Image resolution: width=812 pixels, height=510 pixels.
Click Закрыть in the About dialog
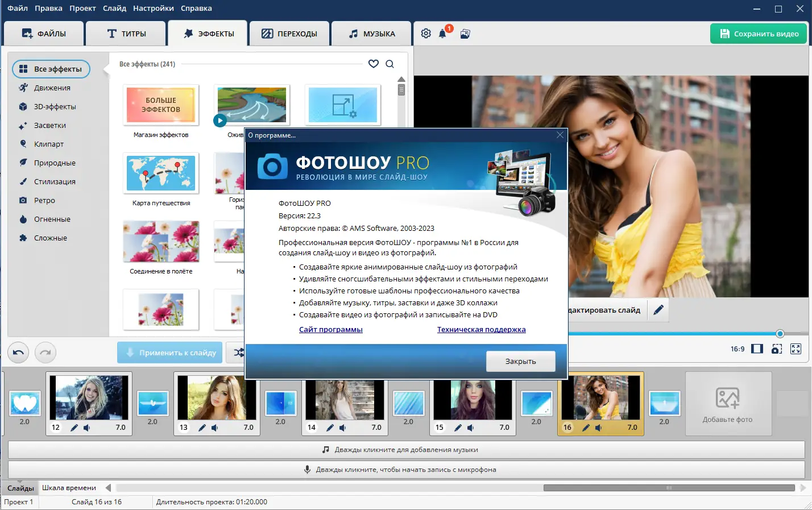521,361
